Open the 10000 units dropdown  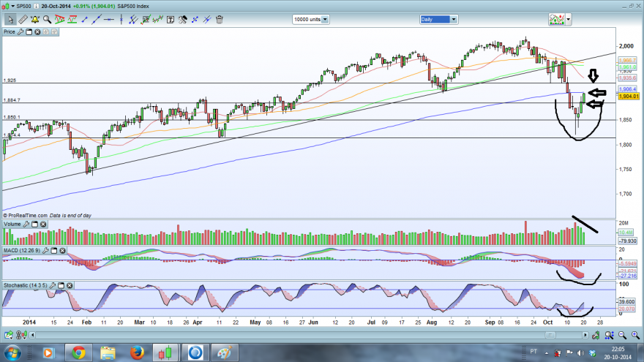pyautogui.click(x=310, y=19)
